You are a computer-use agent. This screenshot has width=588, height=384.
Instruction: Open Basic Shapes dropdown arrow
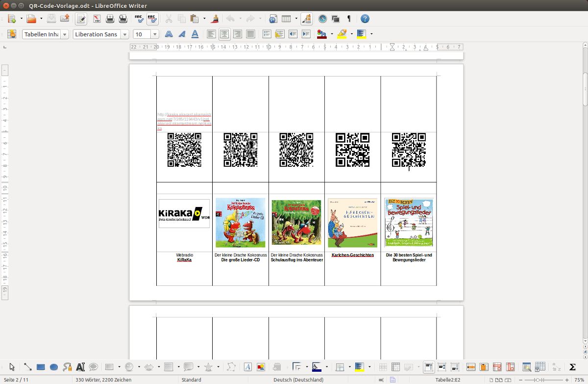[119, 366]
